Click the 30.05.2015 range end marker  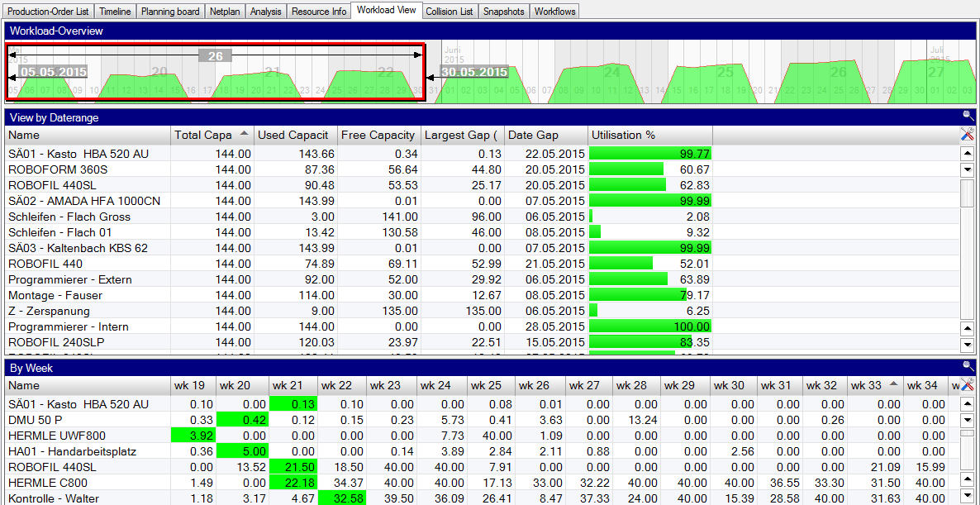473,73
